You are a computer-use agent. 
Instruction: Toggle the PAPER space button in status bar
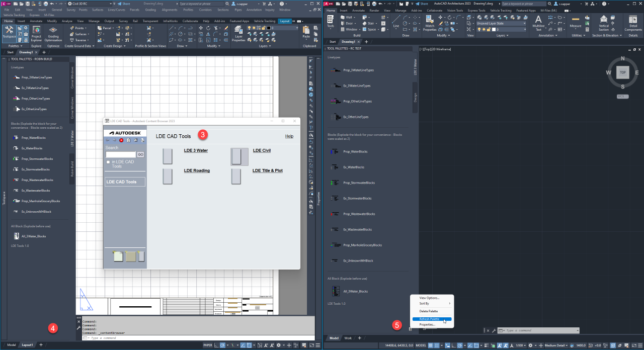coord(208,345)
